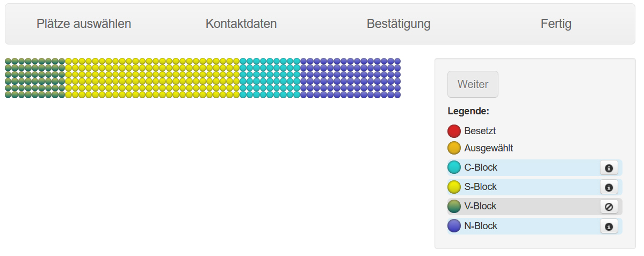Select the N-Block legend row label

481,226
